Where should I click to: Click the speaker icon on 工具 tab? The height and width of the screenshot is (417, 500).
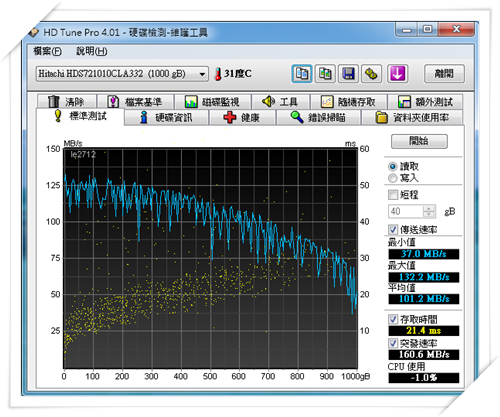pyautogui.click(x=268, y=101)
